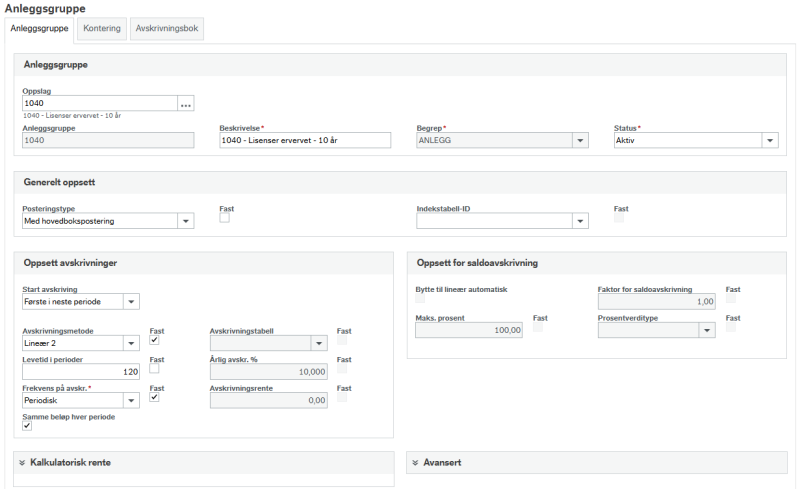Click the Levetid i perioder field
800x489 pixels.
click(81, 372)
